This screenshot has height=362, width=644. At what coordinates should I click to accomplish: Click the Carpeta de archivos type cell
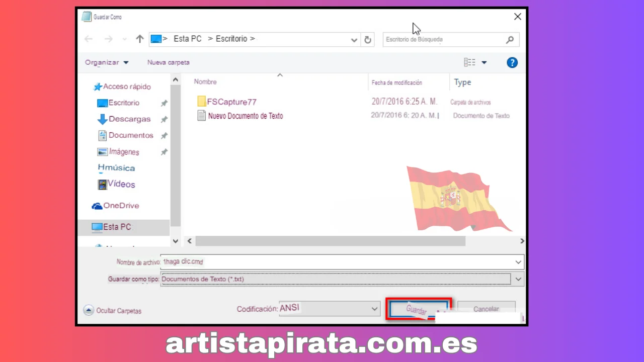click(x=470, y=102)
